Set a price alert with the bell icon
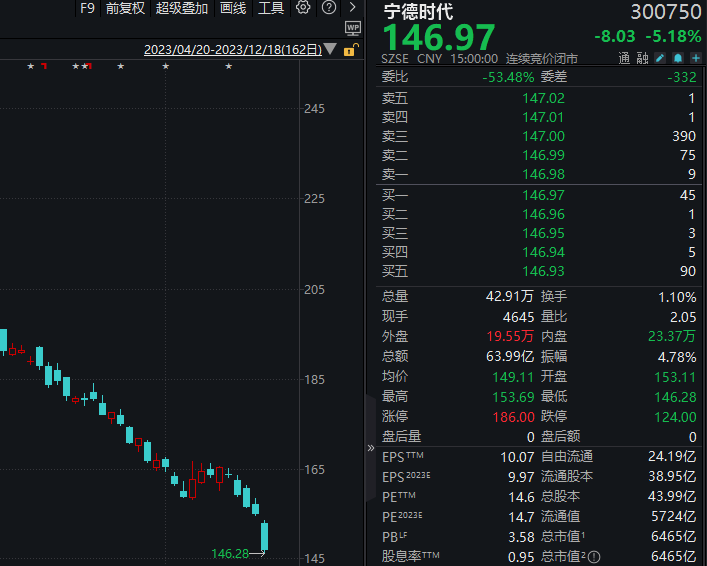Image resolution: width=707 pixels, height=566 pixels. click(678, 58)
